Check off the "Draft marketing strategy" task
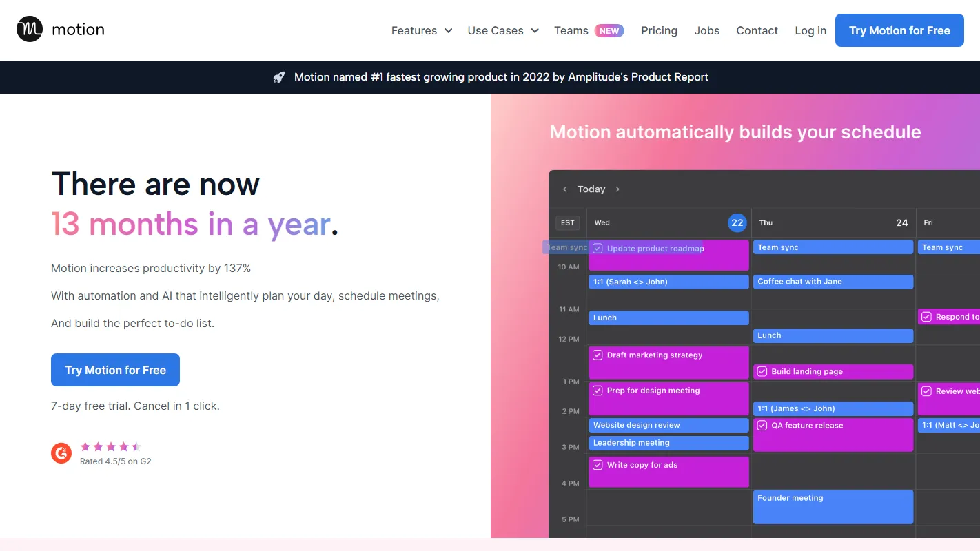980x551 pixels. [598, 354]
